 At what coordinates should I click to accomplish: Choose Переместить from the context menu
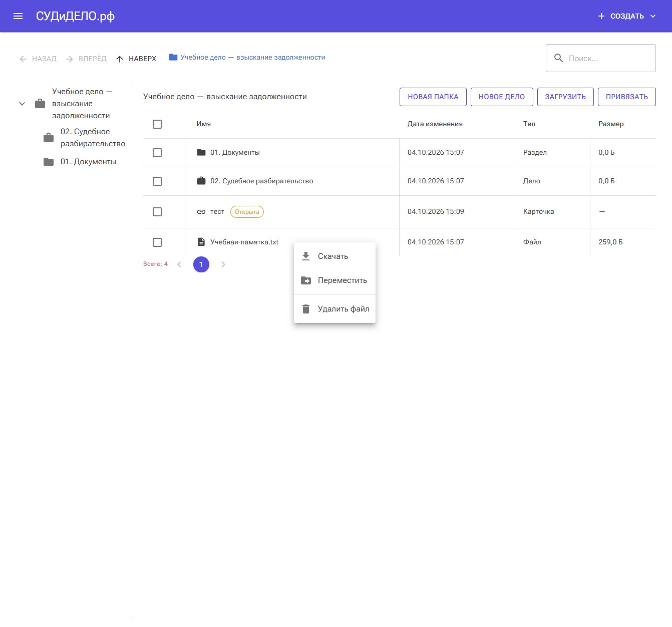[x=334, y=280]
